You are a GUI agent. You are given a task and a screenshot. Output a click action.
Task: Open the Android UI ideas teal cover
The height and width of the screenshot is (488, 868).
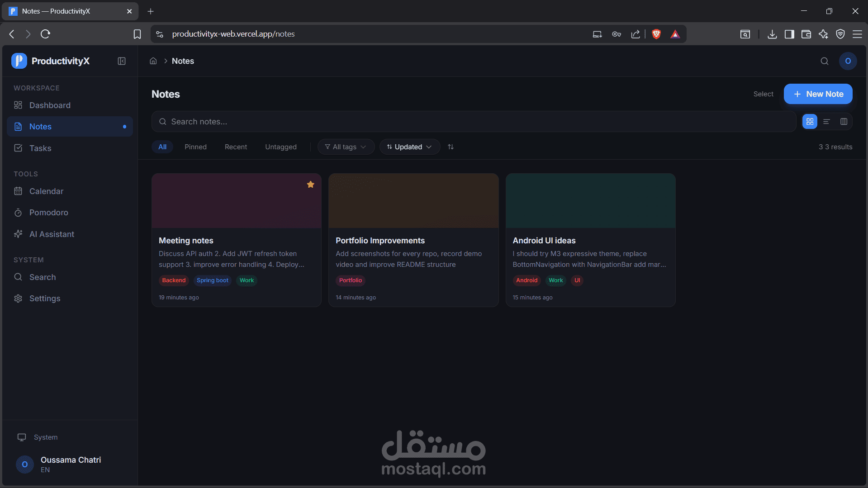point(590,201)
